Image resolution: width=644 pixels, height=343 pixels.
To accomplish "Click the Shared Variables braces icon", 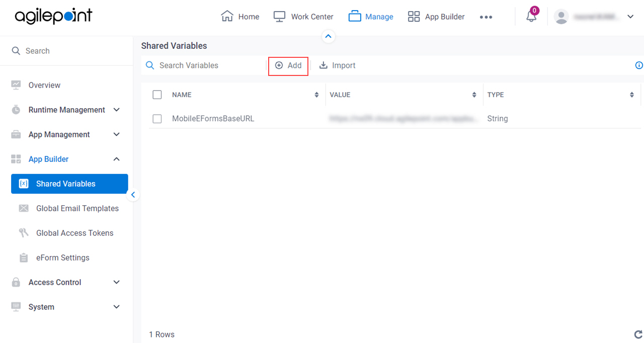I will click(x=24, y=184).
